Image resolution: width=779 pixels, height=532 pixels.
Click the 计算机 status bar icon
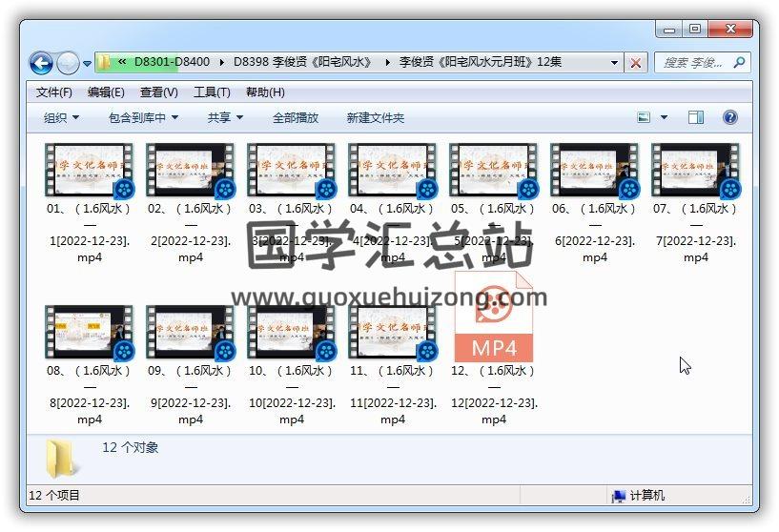[619, 496]
